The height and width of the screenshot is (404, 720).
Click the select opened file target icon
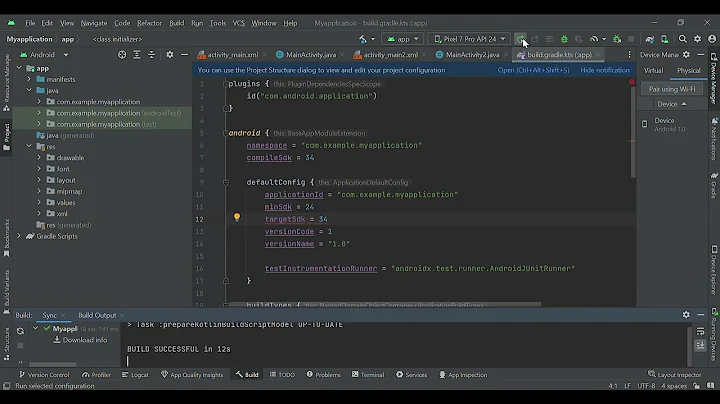pyautogui.click(x=122, y=55)
